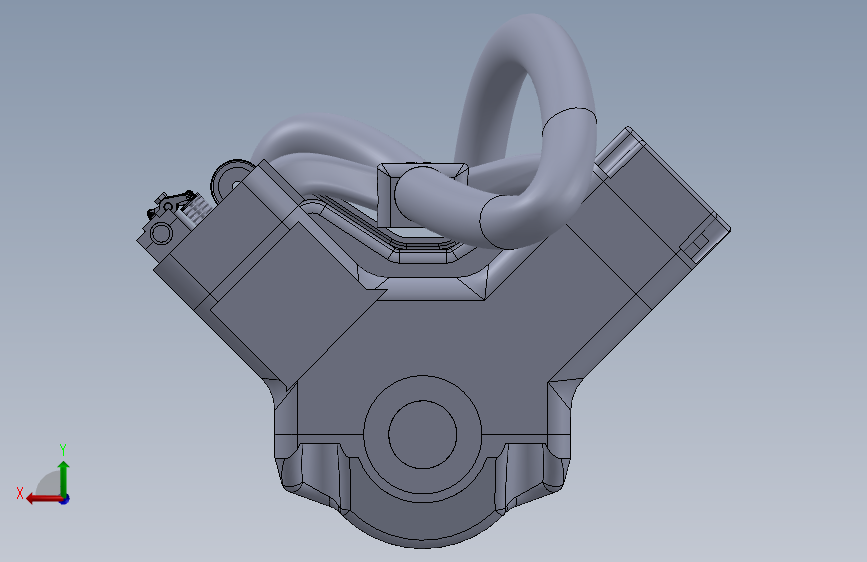
Task: Click the green Y axis arrow of triad
Action: point(64,478)
